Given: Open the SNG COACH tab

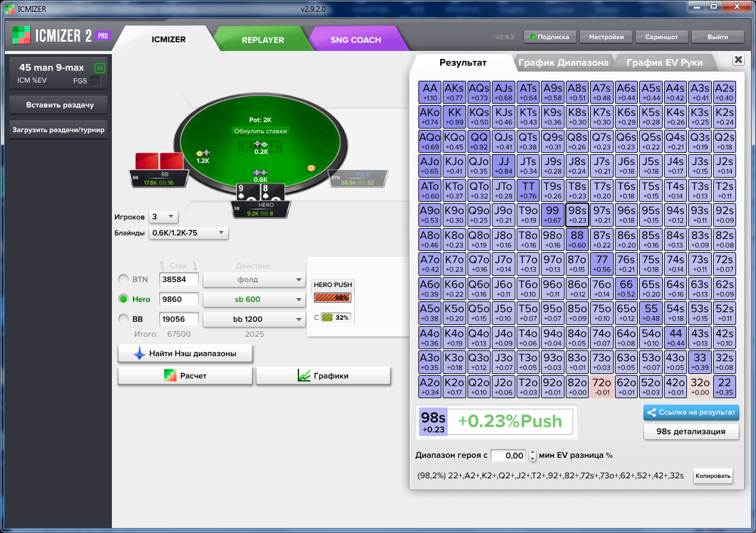Looking at the screenshot, I should [356, 40].
